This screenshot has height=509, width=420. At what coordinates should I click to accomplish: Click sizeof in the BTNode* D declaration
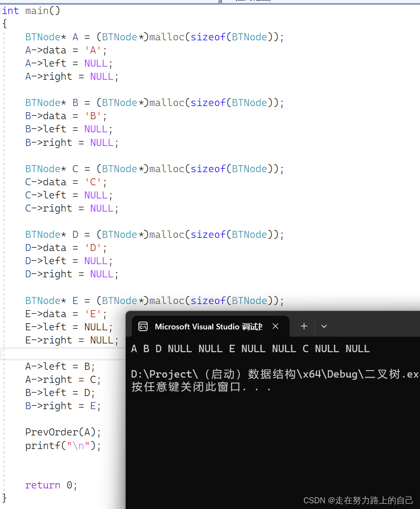pyautogui.click(x=208, y=235)
